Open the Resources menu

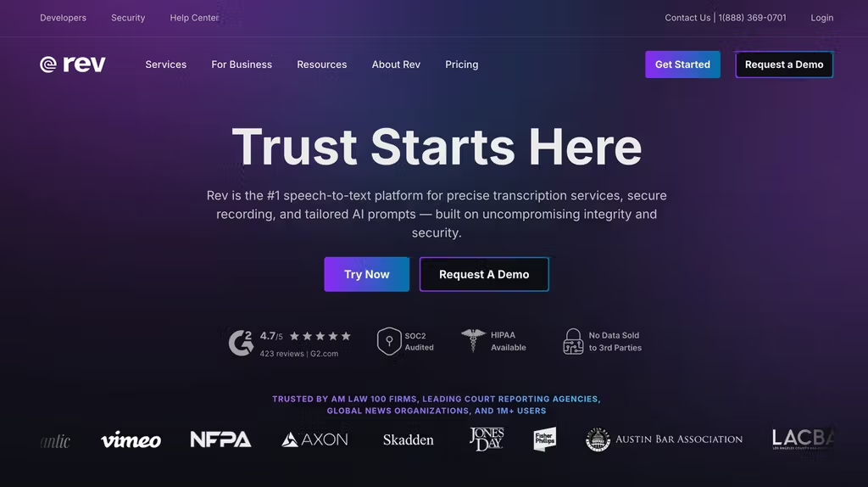coord(321,64)
